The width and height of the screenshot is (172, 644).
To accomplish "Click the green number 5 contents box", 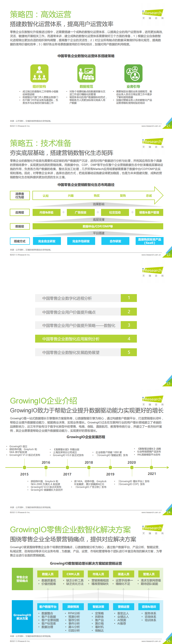I will (x=129, y=352).
